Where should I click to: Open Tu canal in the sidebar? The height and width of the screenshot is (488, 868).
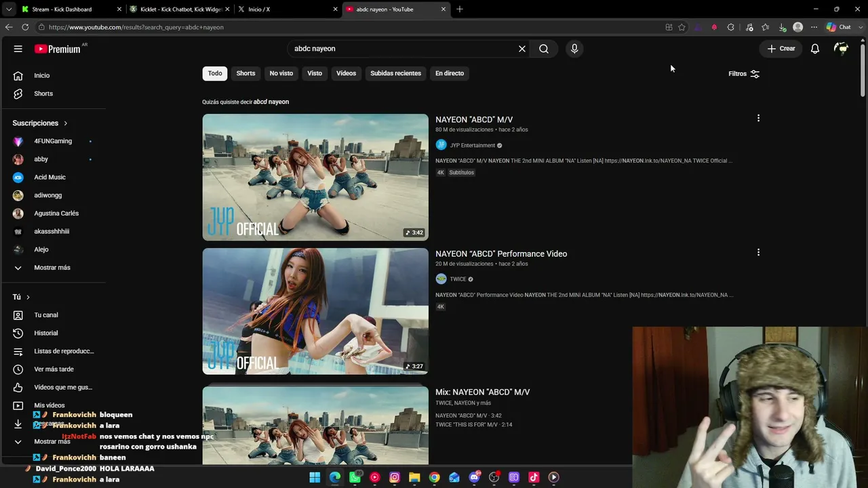[x=53, y=315]
